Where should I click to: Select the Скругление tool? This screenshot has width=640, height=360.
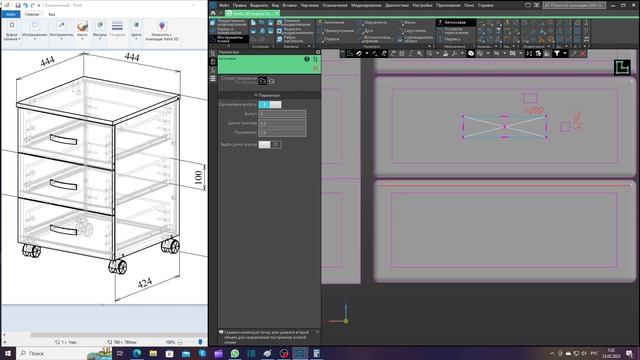coord(412,31)
